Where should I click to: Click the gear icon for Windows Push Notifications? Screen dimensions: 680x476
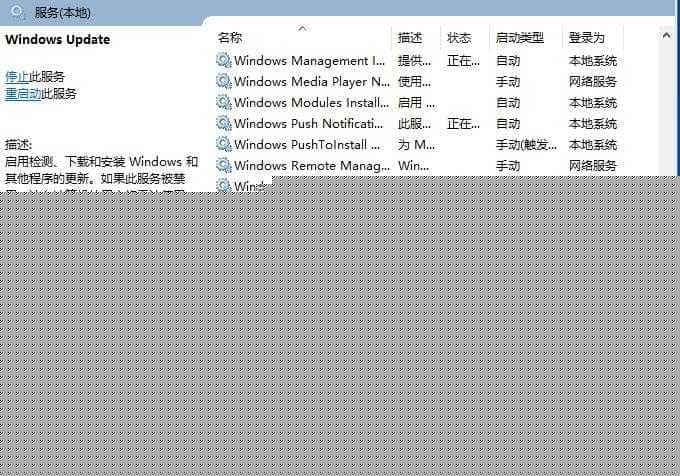[224, 124]
